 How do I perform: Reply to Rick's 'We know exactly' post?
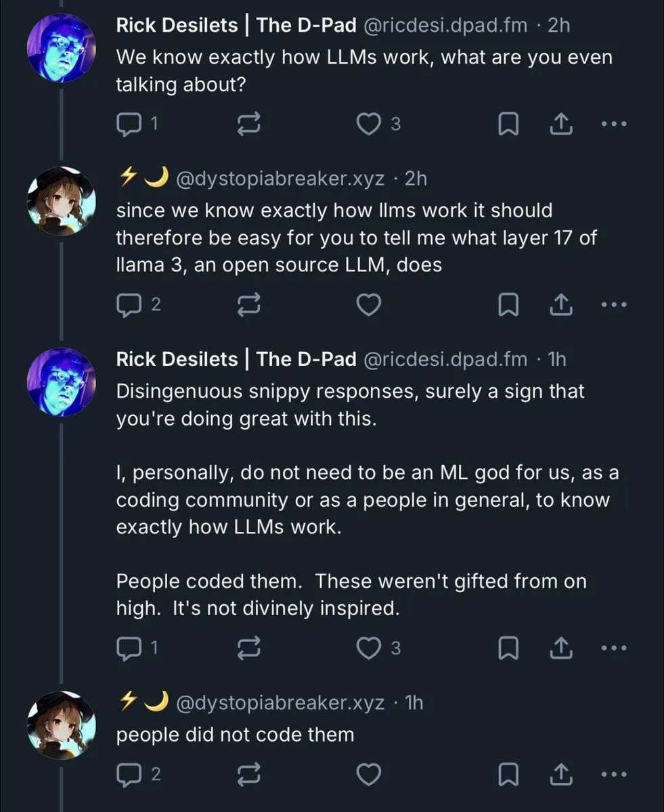[x=127, y=124]
